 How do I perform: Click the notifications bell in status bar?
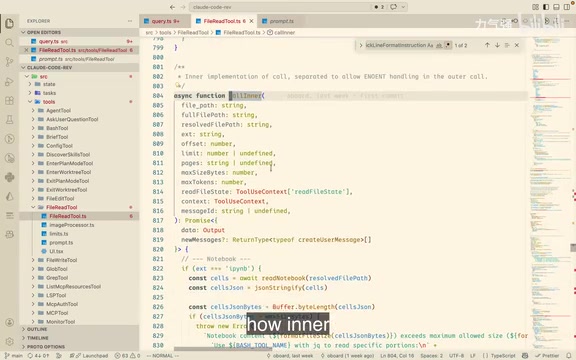[569, 356]
